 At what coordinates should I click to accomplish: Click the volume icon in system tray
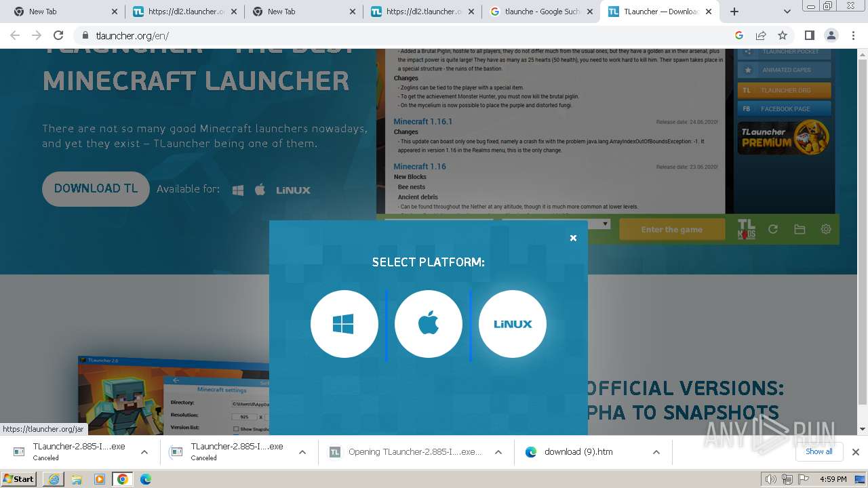pyautogui.click(x=770, y=479)
